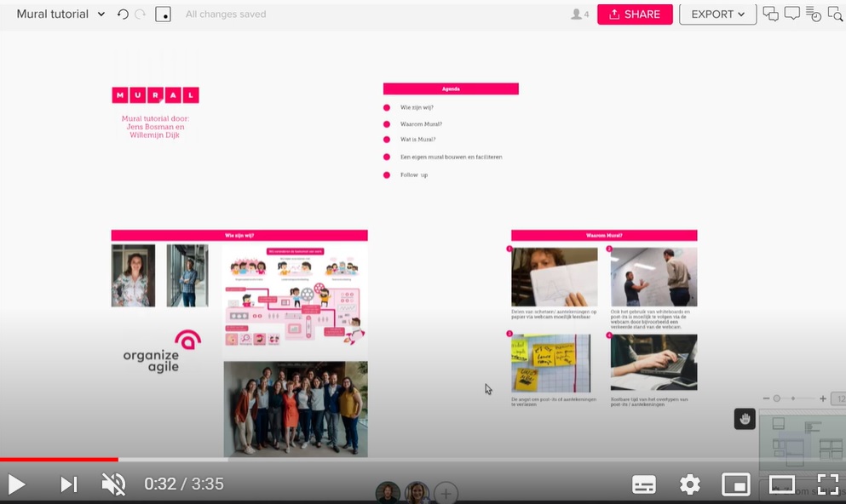Open the chat bubbles icon
This screenshot has height=504, width=846.
[770, 14]
